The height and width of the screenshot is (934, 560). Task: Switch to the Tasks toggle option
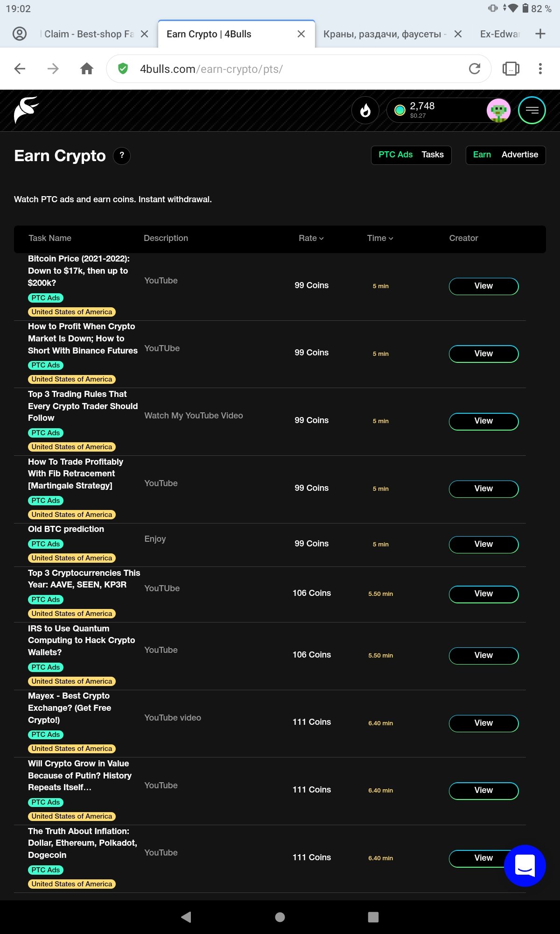(433, 155)
